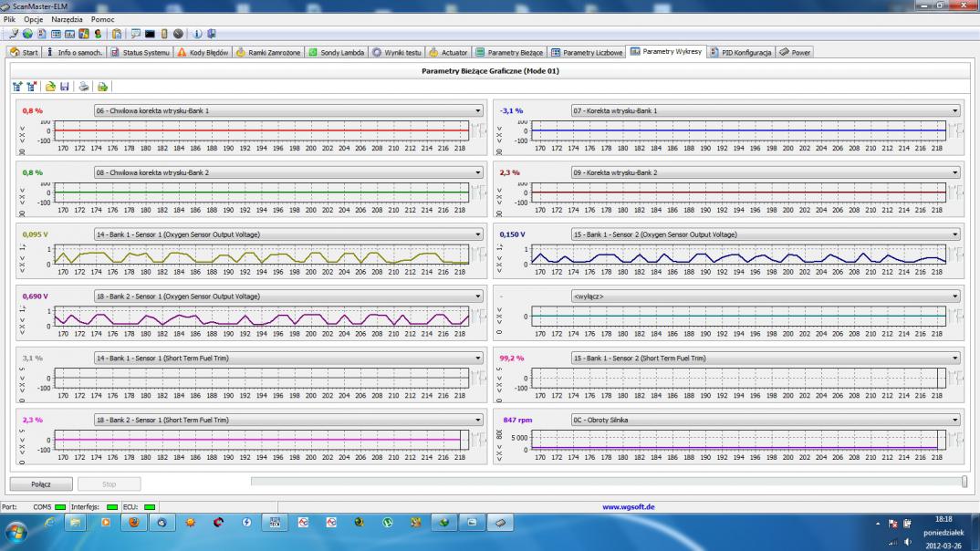The image size is (980, 551).
Task: Click the Stop button
Action: pyautogui.click(x=109, y=484)
